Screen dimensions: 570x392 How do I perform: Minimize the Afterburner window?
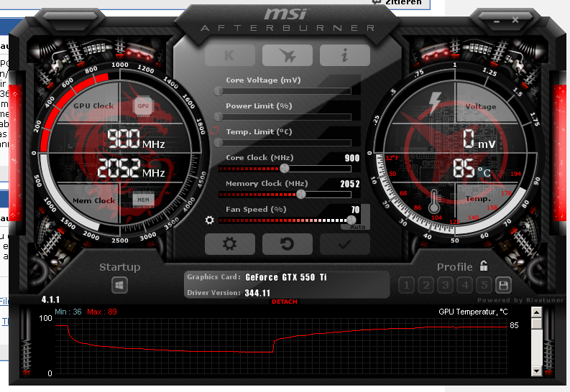[x=497, y=21]
